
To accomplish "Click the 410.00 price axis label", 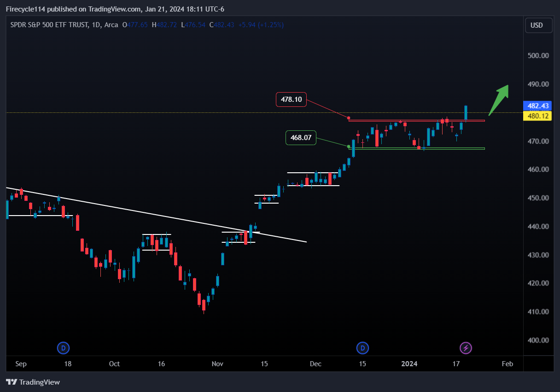I will [538, 311].
